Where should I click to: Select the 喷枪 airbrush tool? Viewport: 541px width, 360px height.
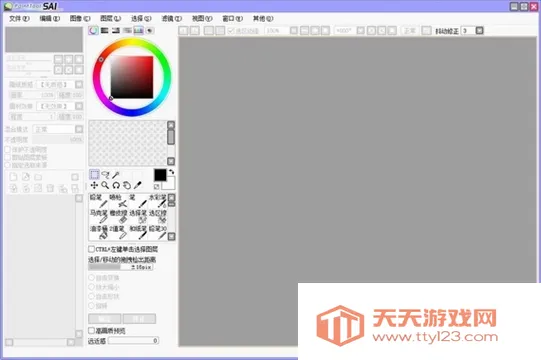[118, 201]
